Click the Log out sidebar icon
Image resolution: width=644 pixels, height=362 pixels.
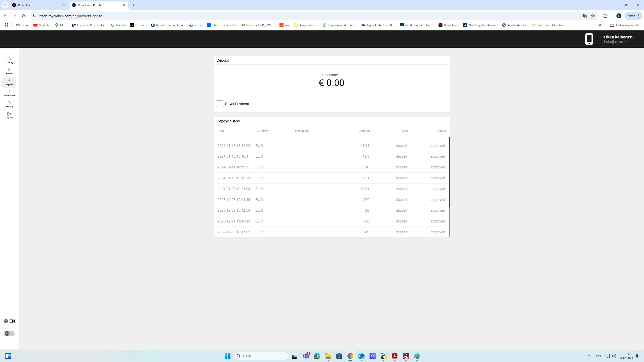pyautogui.click(x=9, y=115)
